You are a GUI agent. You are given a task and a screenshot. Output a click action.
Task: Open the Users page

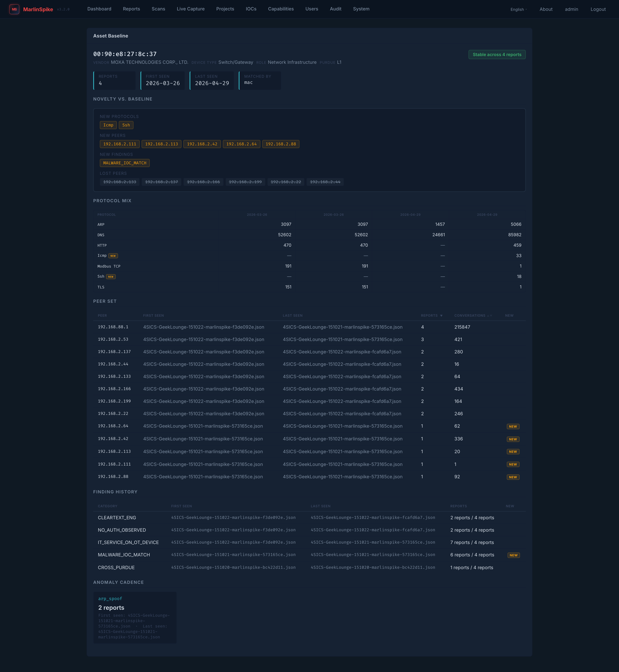311,9
